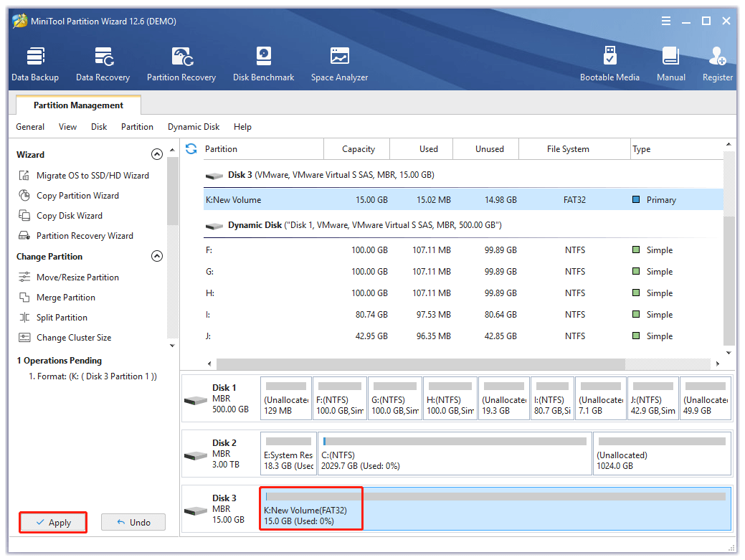Select pending operation Format K: Disk 3 Partition 1
The height and width of the screenshot is (560, 745).
point(92,376)
